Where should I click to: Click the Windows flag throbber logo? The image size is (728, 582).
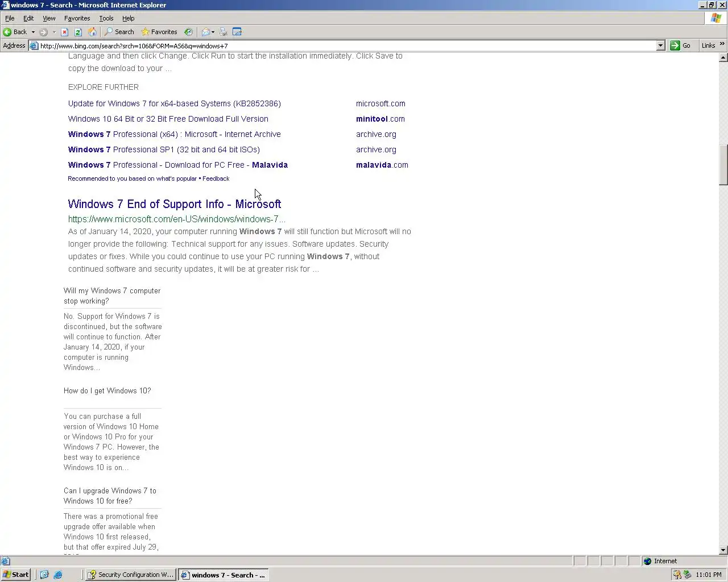[716, 18]
